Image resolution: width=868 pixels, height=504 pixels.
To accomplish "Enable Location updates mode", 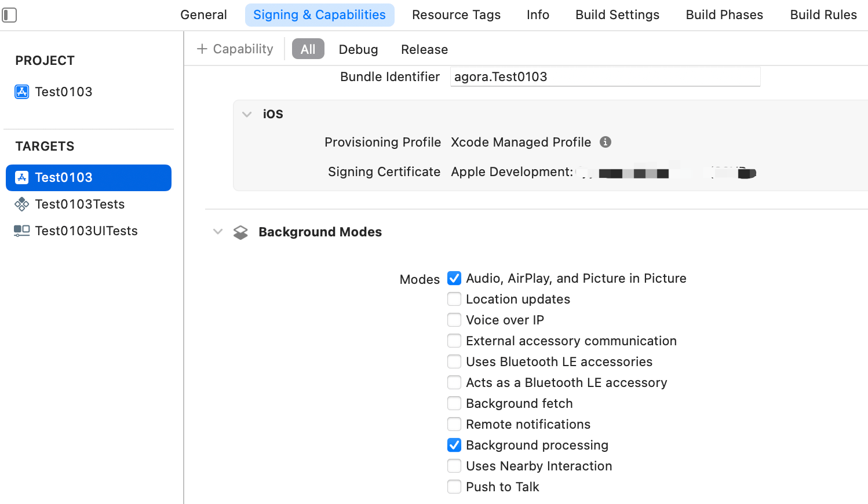I will pyautogui.click(x=454, y=299).
